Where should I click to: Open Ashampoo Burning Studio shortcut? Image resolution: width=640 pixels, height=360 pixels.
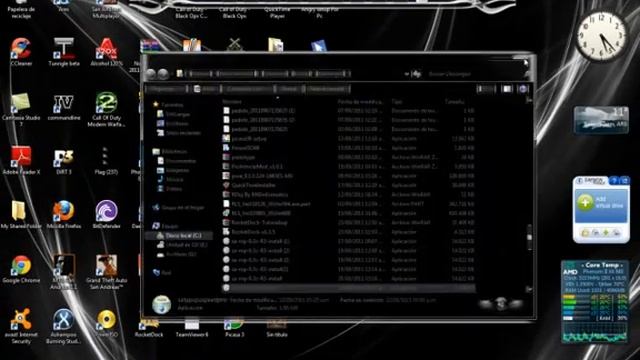point(64,327)
